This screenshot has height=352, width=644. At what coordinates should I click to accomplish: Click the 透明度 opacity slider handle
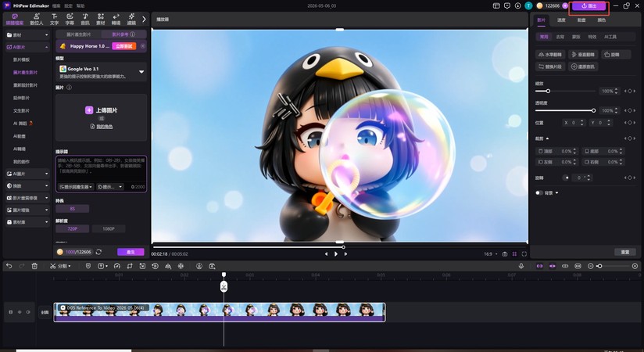(x=593, y=110)
